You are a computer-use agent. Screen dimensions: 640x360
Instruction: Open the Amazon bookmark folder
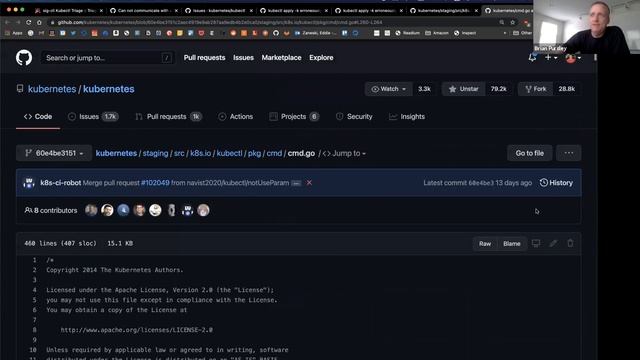437,33
